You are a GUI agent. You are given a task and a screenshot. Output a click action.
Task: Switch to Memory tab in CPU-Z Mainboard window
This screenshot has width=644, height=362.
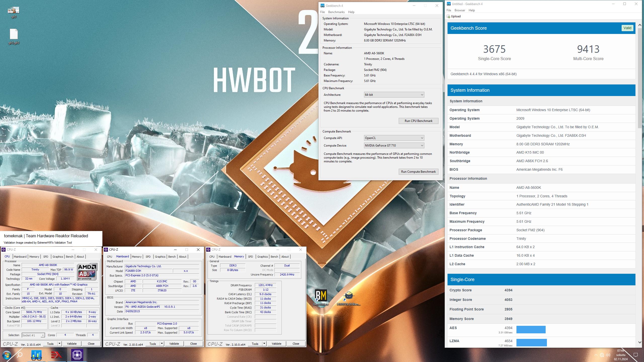[x=137, y=257]
